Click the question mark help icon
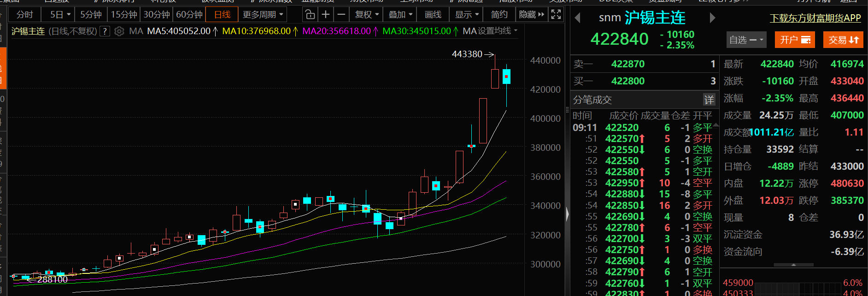The height and width of the screenshot is (296, 868). pyautogui.click(x=105, y=31)
